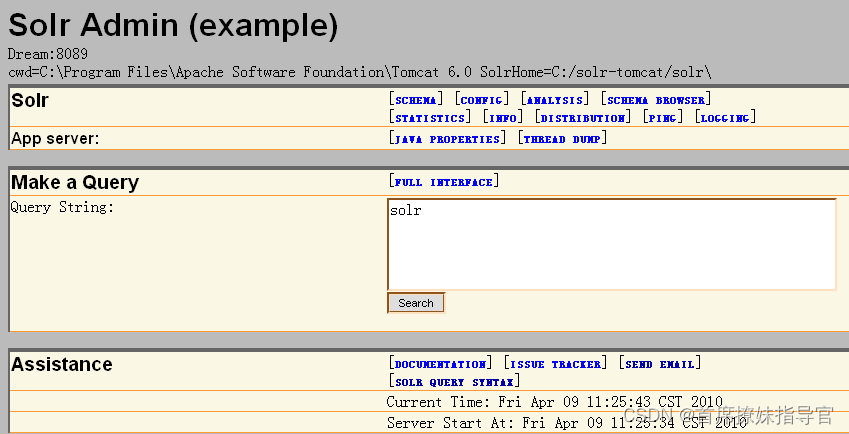This screenshot has width=849, height=434.
Task: Open the CONFIG link
Action: [x=482, y=100]
